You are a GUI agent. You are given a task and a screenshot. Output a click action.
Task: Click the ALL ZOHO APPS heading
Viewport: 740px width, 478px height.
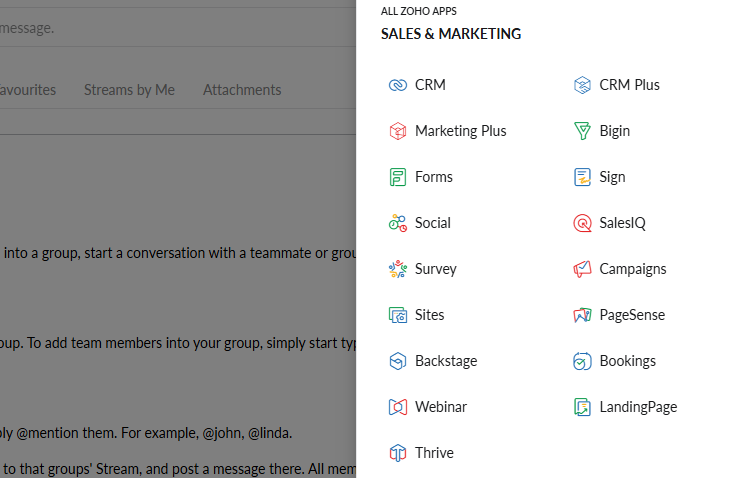(419, 11)
